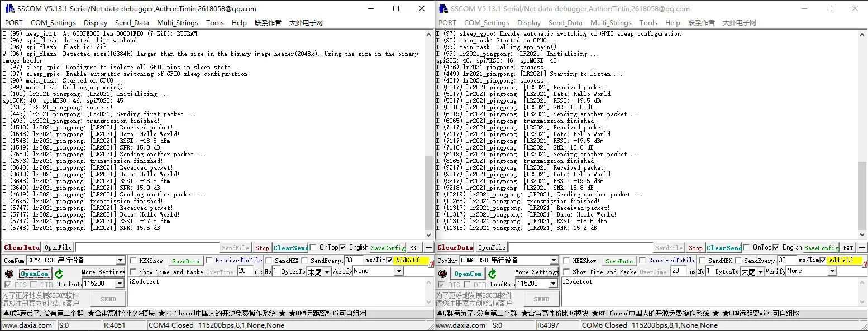The width and height of the screenshot is (868, 331).
Task: Expand the BaudRate dropdown in COM6 window
Action: tap(553, 284)
